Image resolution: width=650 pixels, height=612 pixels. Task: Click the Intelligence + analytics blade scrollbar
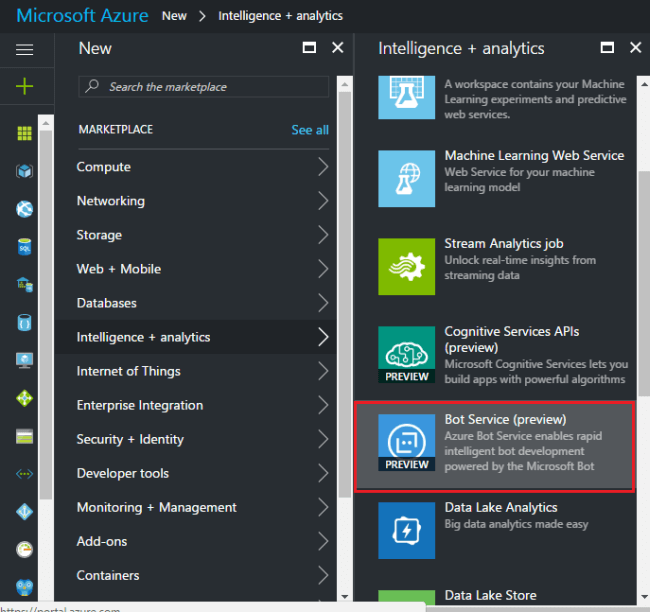[x=644, y=283]
